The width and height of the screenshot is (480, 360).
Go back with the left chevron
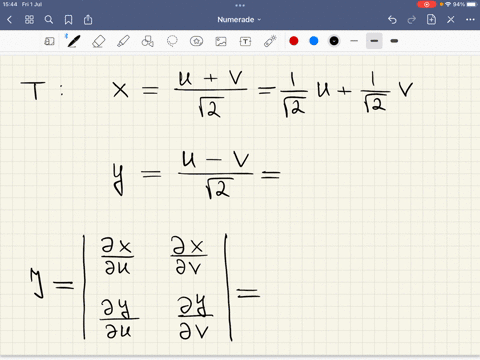pos(10,20)
